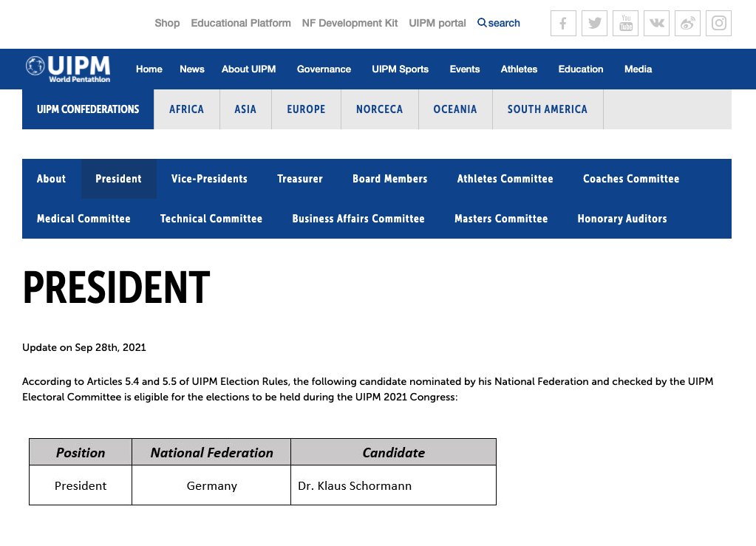Open the Vice-Presidents tab

coord(209,179)
